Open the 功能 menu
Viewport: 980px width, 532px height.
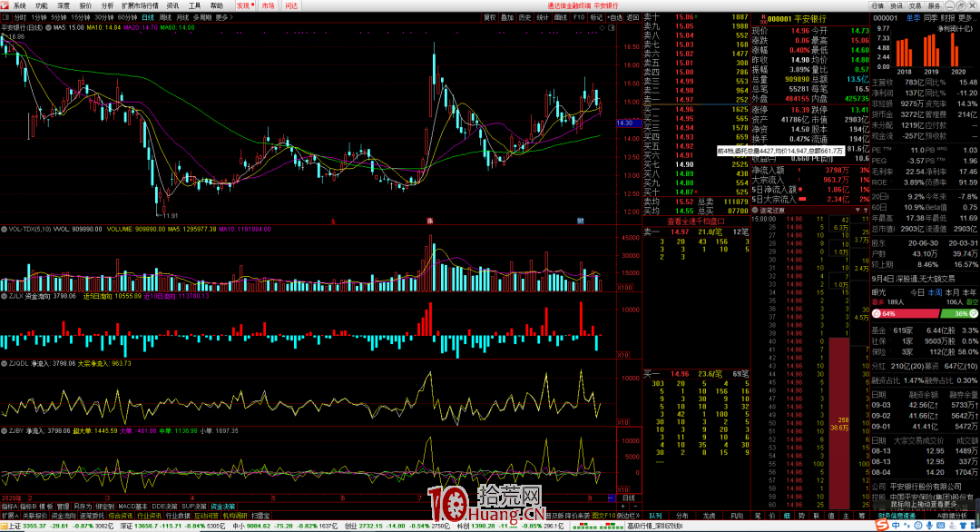point(42,5)
